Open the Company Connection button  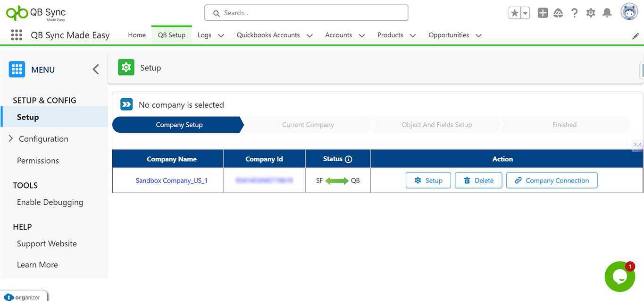[552, 181]
